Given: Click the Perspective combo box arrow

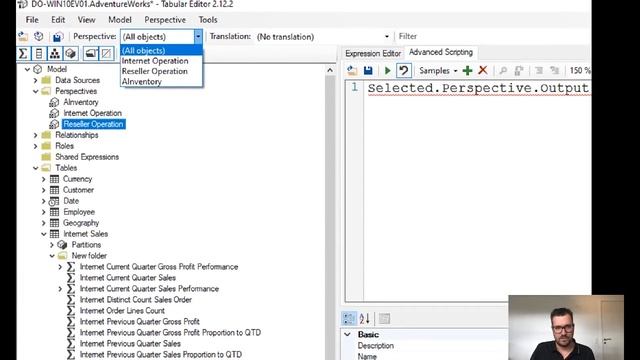Looking at the screenshot, I should (198, 37).
